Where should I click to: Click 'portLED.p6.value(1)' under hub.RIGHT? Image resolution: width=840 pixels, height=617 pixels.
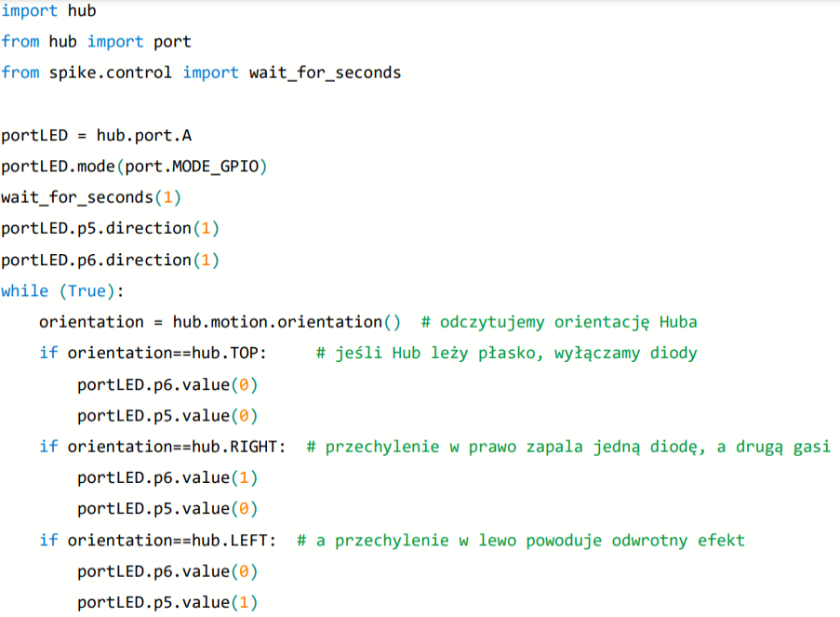pyautogui.click(x=167, y=477)
